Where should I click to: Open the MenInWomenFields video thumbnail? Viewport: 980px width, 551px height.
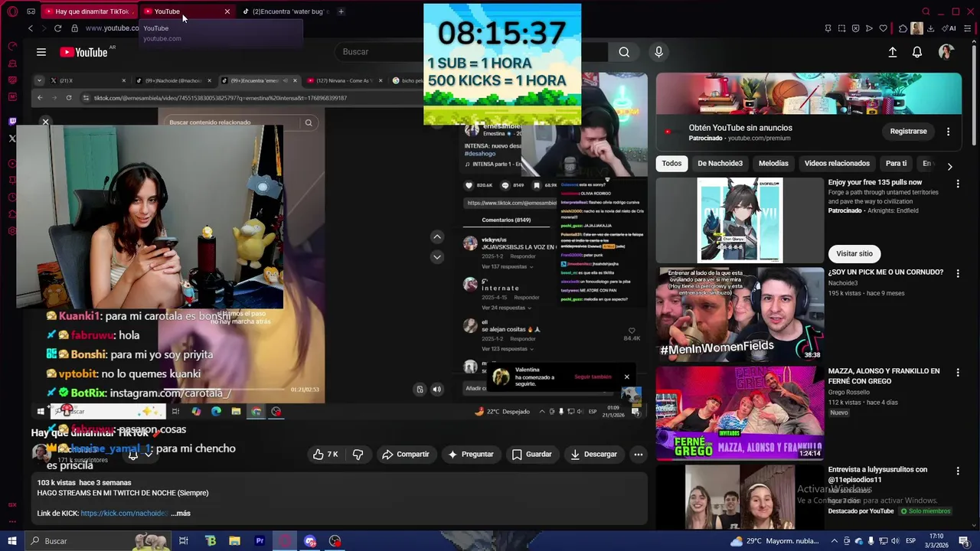[740, 314]
